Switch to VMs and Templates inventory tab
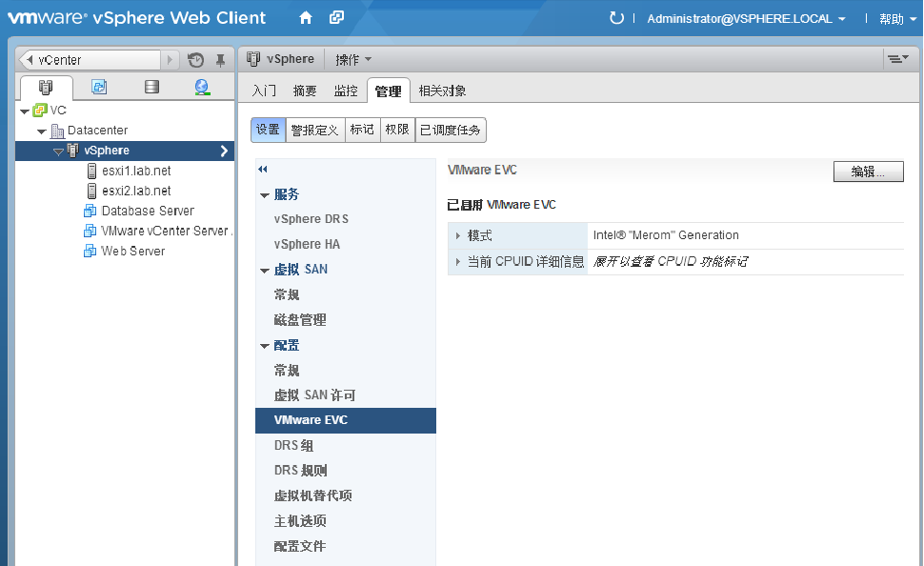 click(99, 88)
